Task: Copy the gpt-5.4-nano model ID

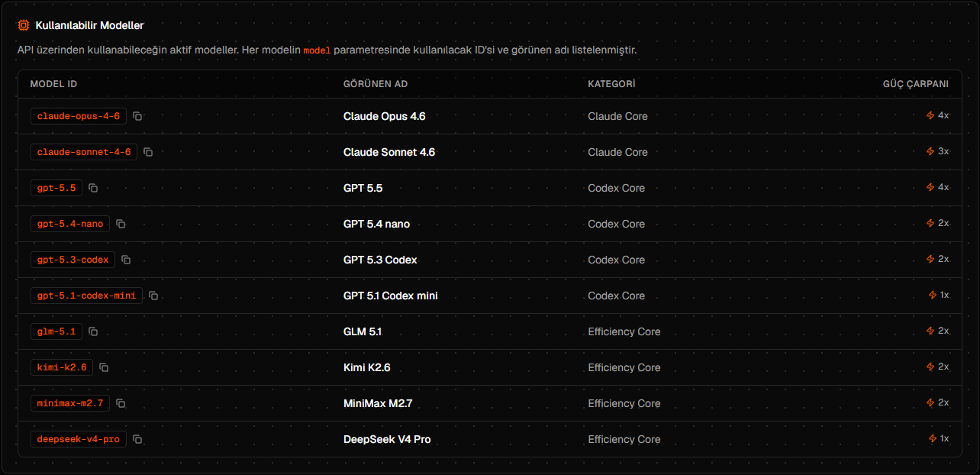Action: 121,224
